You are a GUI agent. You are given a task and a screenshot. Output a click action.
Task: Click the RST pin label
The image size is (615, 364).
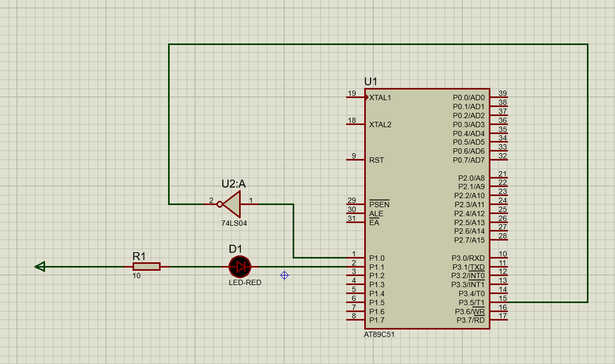376,160
